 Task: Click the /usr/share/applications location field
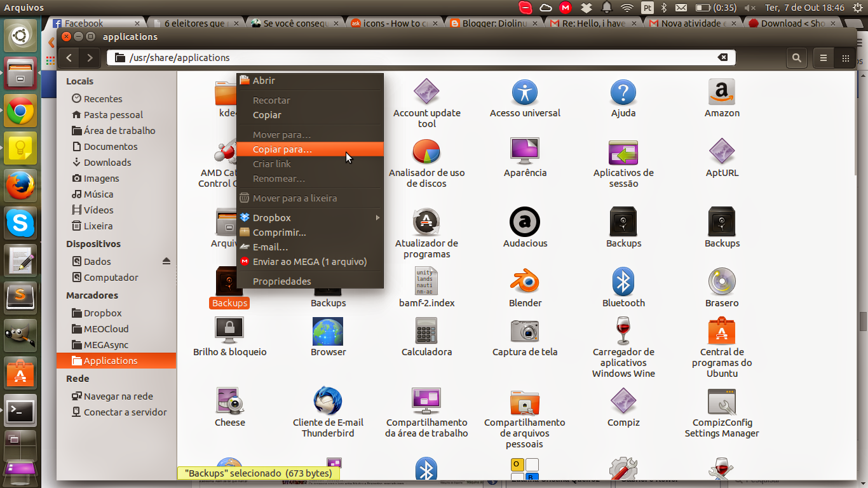[x=421, y=58]
